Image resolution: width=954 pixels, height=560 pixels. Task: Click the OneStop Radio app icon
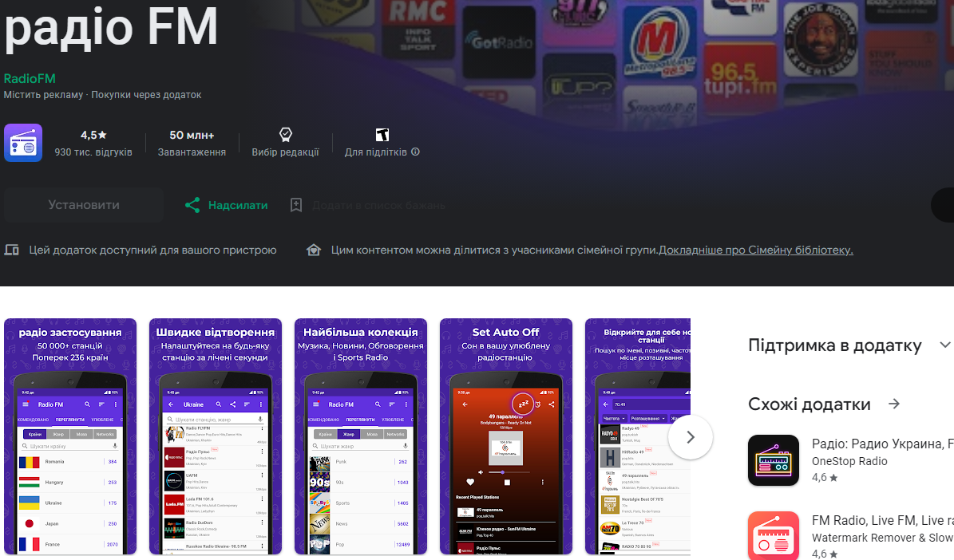point(773,460)
